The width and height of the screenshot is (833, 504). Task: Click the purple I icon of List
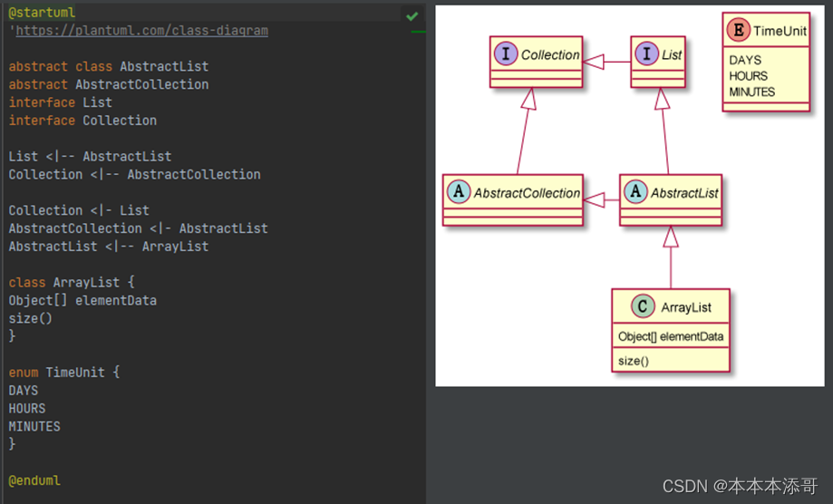click(646, 53)
